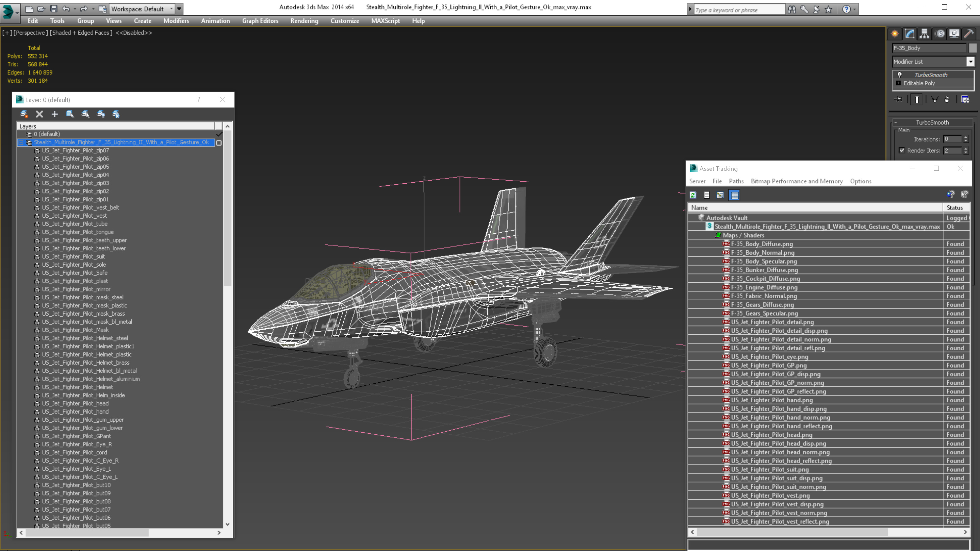Screen dimensions: 980x551
Task: Open the Display command panel tab
Action: (x=954, y=33)
